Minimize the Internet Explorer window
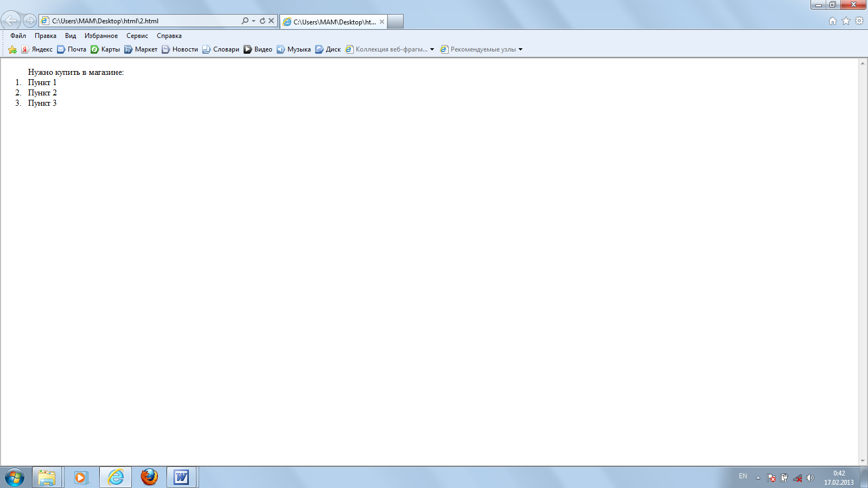Viewport: 868px width, 488px height. point(818,5)
